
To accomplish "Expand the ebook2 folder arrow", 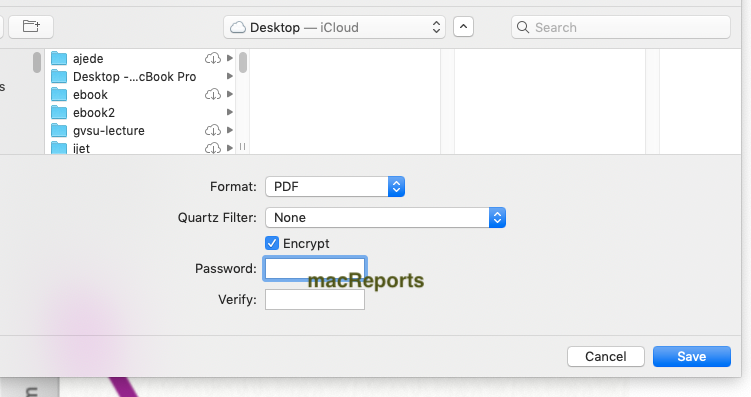I will (230, 112).
